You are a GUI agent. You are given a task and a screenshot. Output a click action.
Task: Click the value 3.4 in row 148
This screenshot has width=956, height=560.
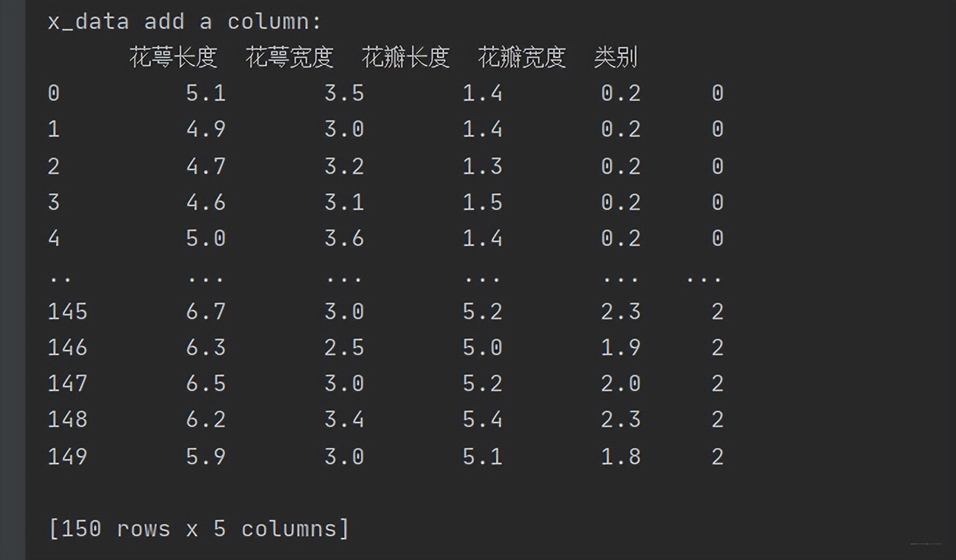[x=344, y=420]
